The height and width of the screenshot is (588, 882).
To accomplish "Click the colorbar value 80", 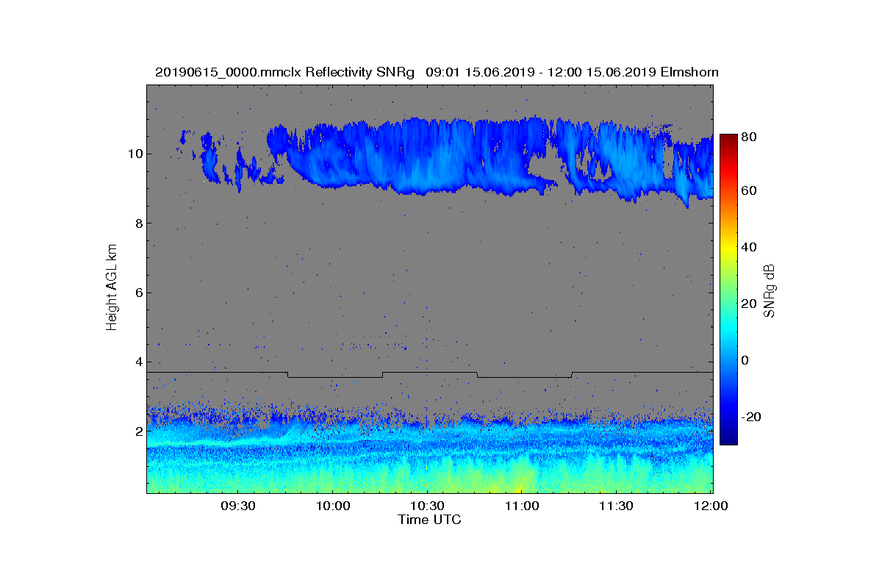I will [750, 137].
